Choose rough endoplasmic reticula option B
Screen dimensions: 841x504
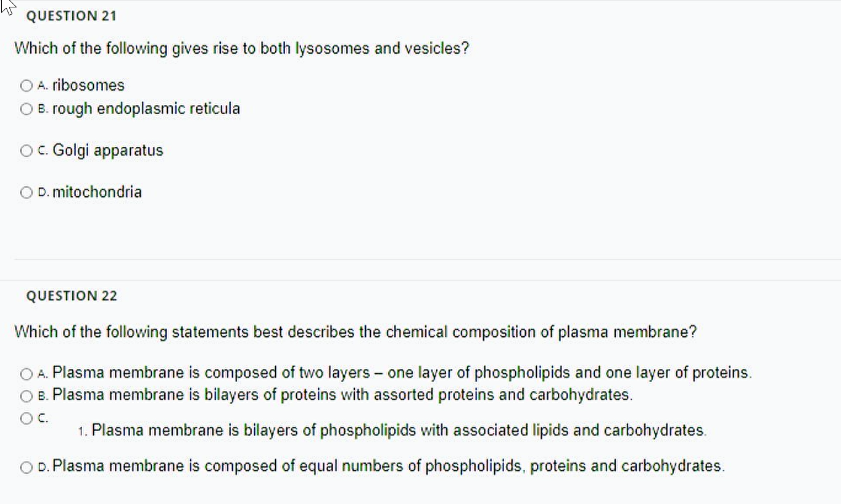tap(27, 109)
